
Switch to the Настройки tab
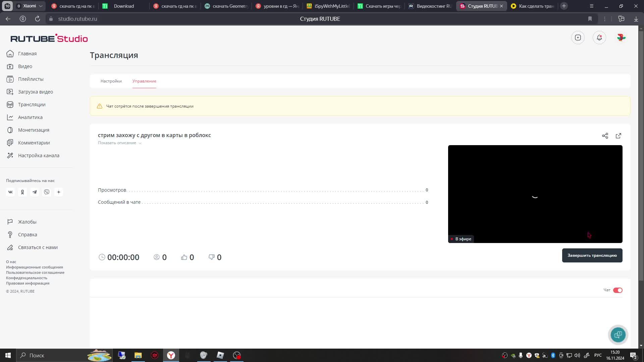click(111, 81)
